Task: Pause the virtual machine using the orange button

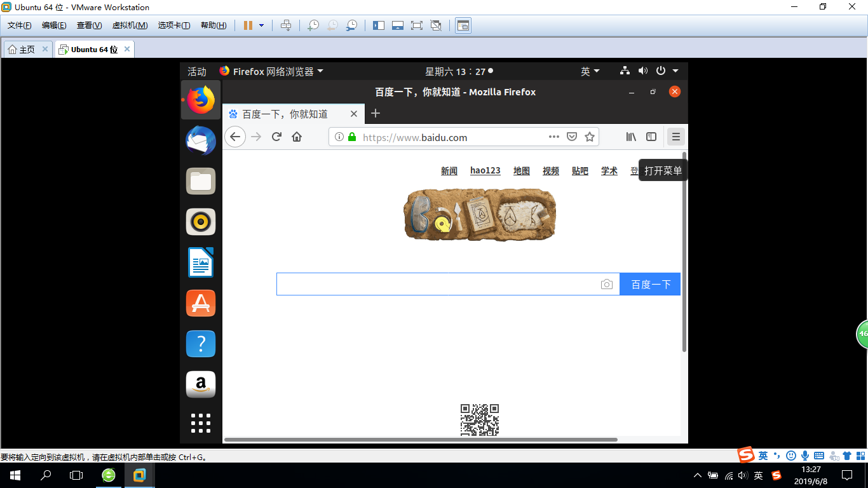Action: click(x=248, y=25)
